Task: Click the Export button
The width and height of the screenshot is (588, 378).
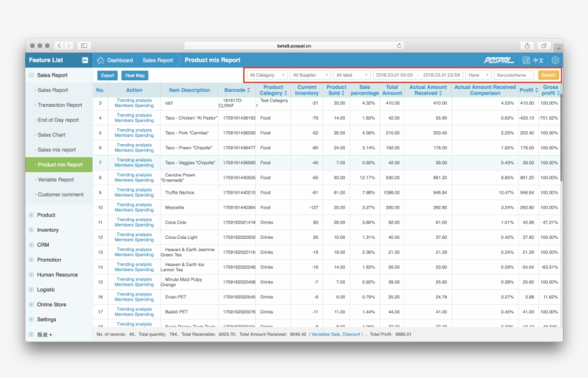Action: tap(108, 75)
